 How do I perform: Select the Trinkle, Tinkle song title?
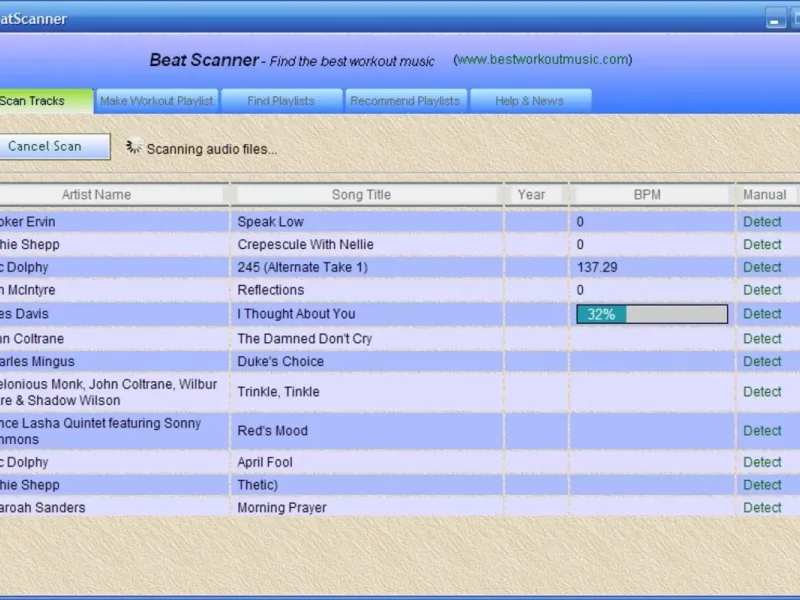click(x=278, y=392)
